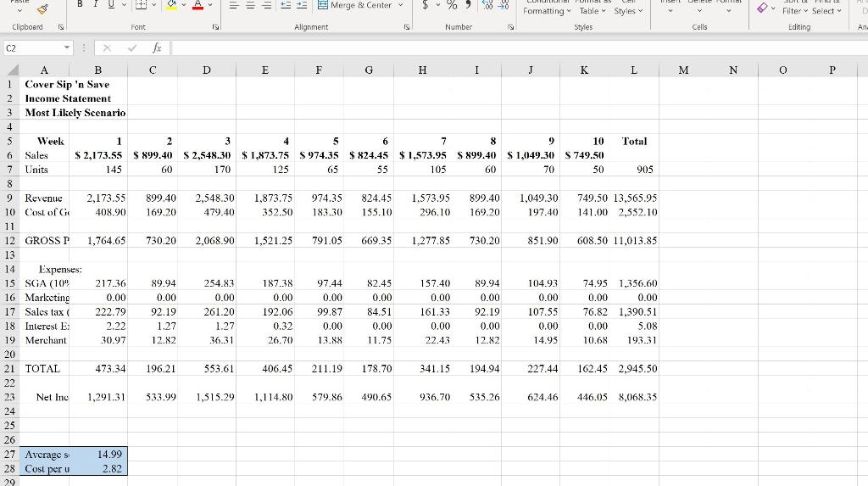
Task: Apply bold formatting with the B button
Action: point(81,4)
